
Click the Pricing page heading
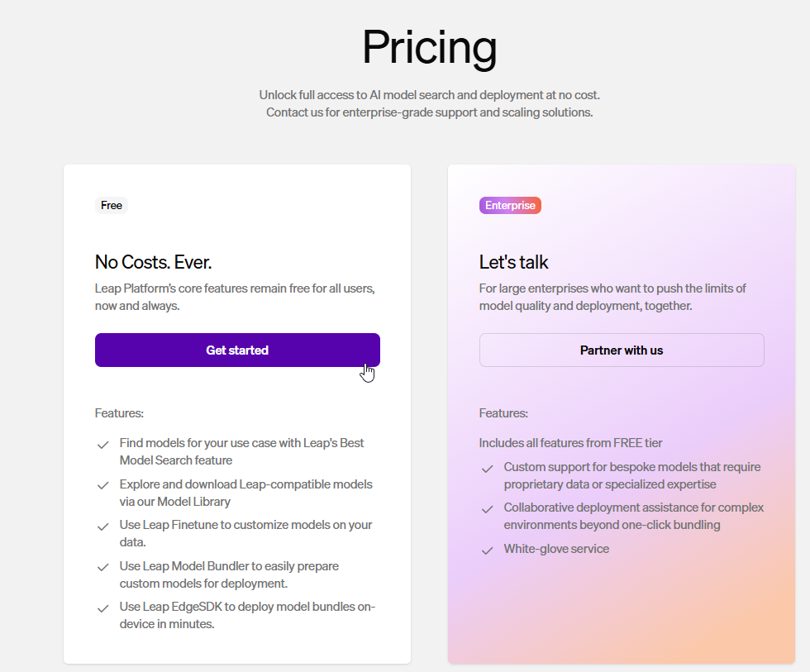click(x=429, y=47)
